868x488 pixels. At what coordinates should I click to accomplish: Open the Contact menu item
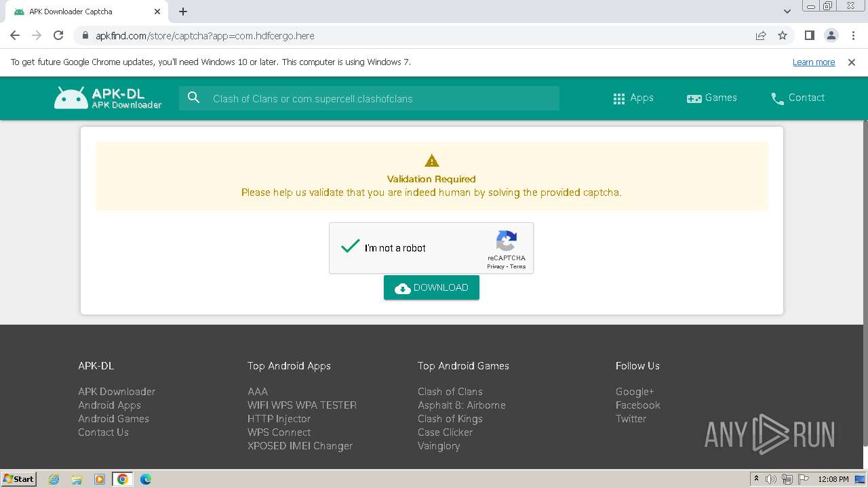[797, 98]
